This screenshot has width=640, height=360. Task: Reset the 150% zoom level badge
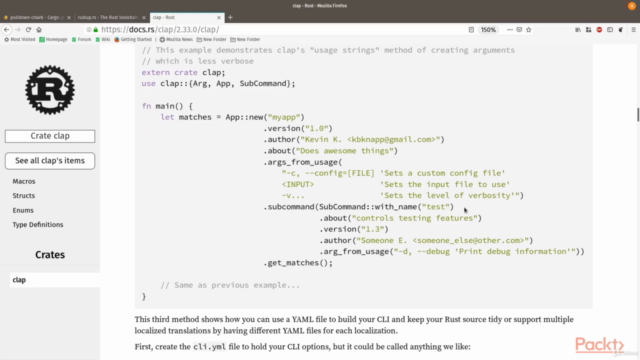[x=488, y=30]
